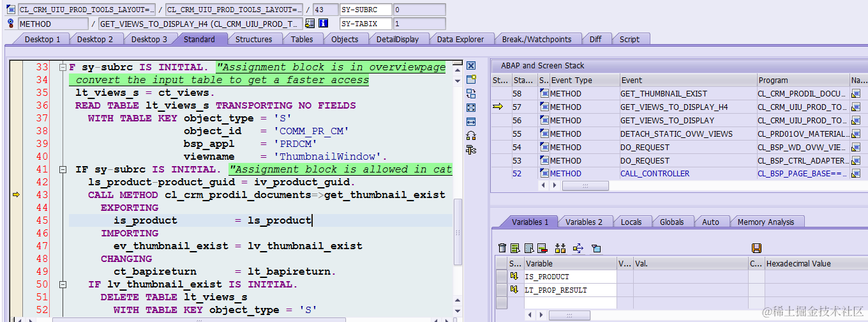Open the Tables tab
This screenshot has height=322, width=868.
pos(302,40)
